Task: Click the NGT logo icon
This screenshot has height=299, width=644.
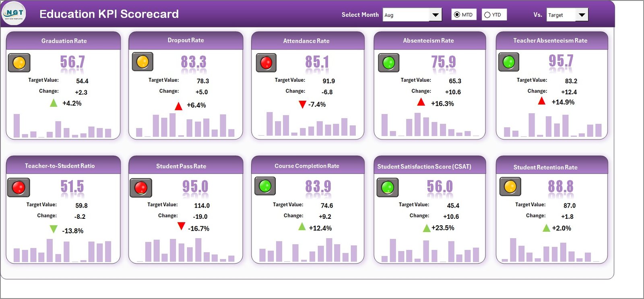Action: [x=14, y=14]
